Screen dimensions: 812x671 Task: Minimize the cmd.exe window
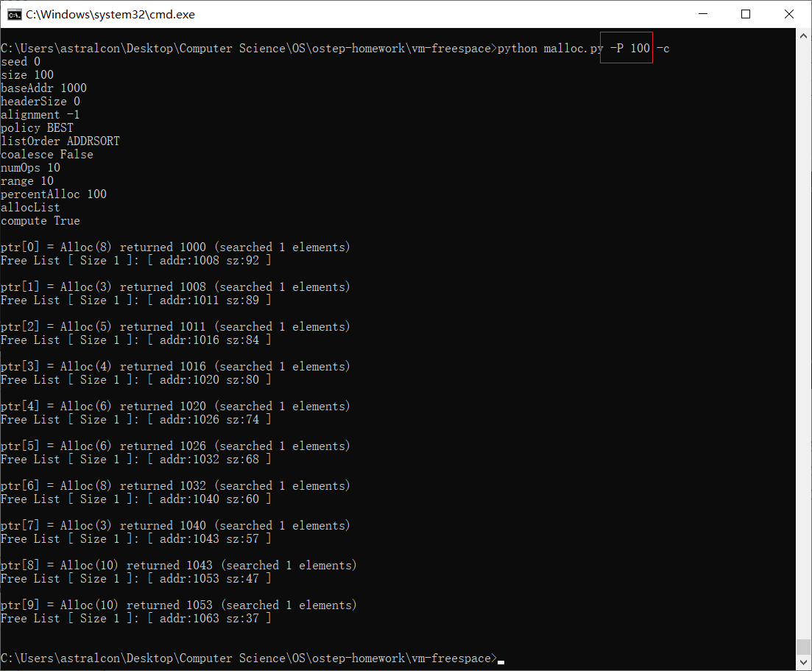(x=703, y=14)
